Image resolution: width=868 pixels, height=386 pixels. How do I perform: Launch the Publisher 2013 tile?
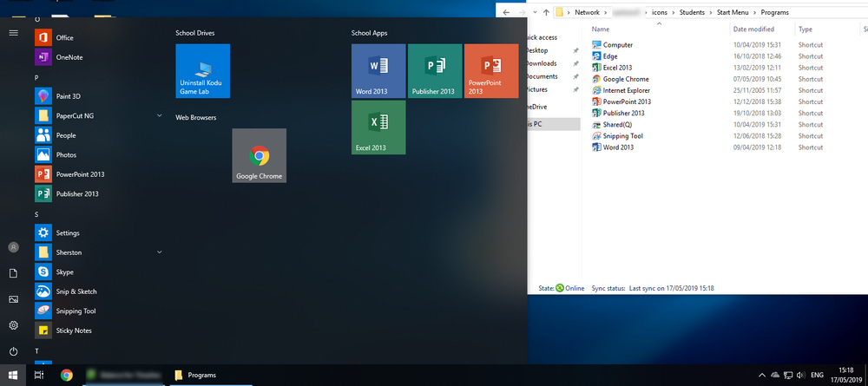(x=435, y=71)
